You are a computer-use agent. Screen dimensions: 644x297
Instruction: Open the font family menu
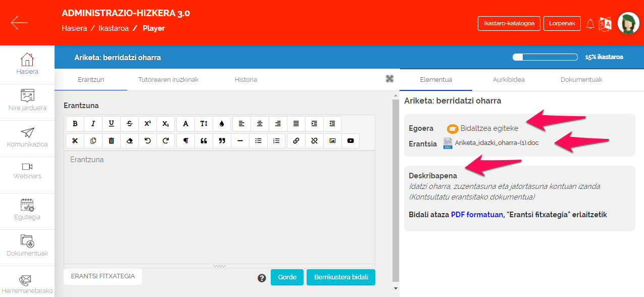coord(185,124)
